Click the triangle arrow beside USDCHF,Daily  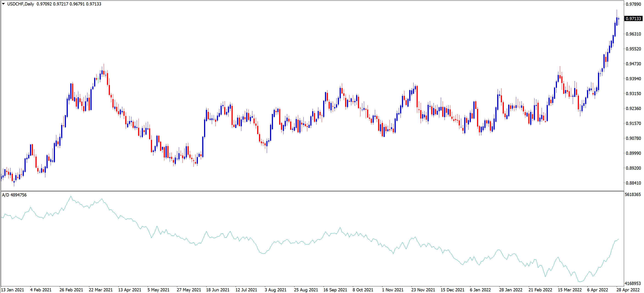(3, 4)
